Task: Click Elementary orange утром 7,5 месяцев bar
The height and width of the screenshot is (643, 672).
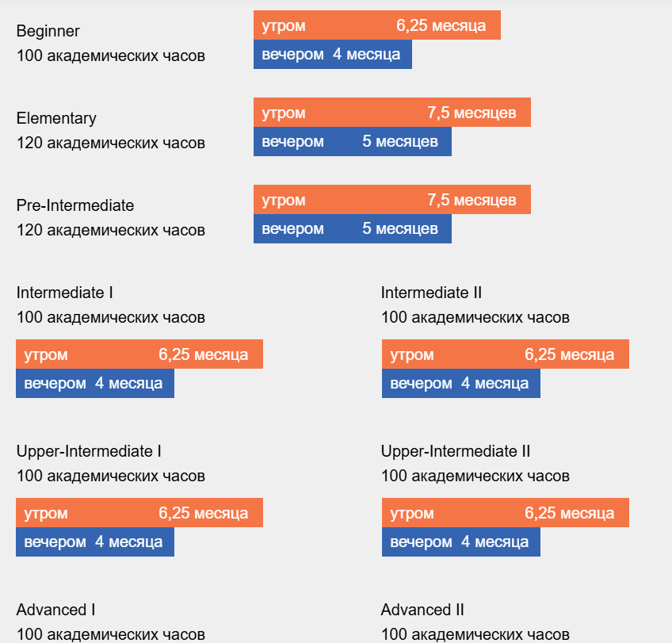Action: coord(391,113)
